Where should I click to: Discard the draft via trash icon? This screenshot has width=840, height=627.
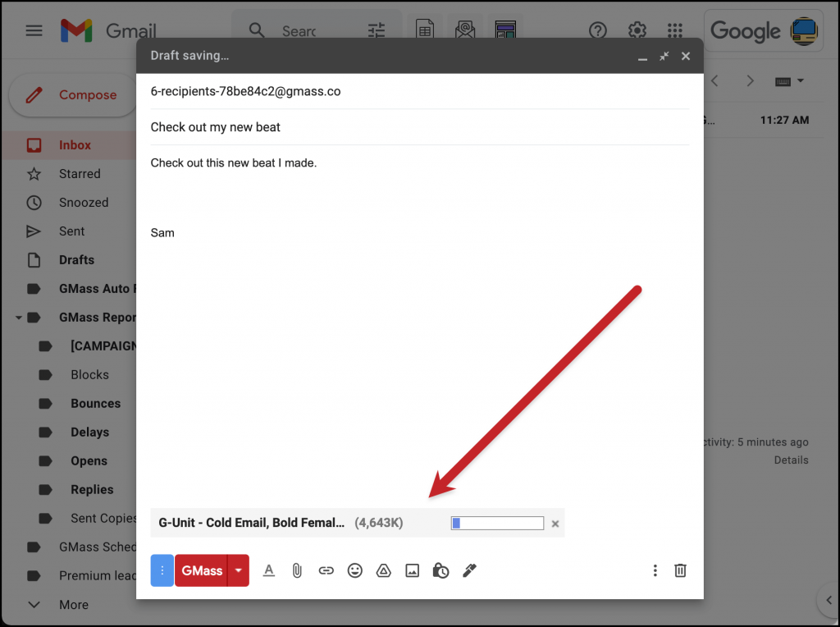(x=680, y=570)
